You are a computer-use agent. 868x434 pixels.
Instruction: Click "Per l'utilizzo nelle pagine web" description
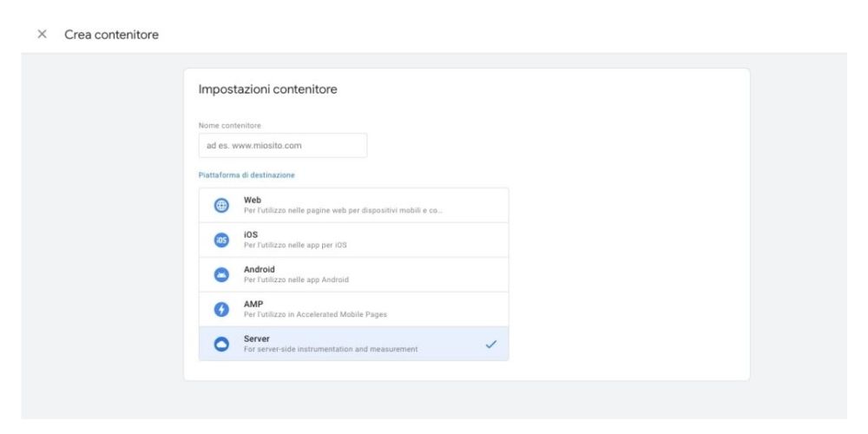coord(343,211)
